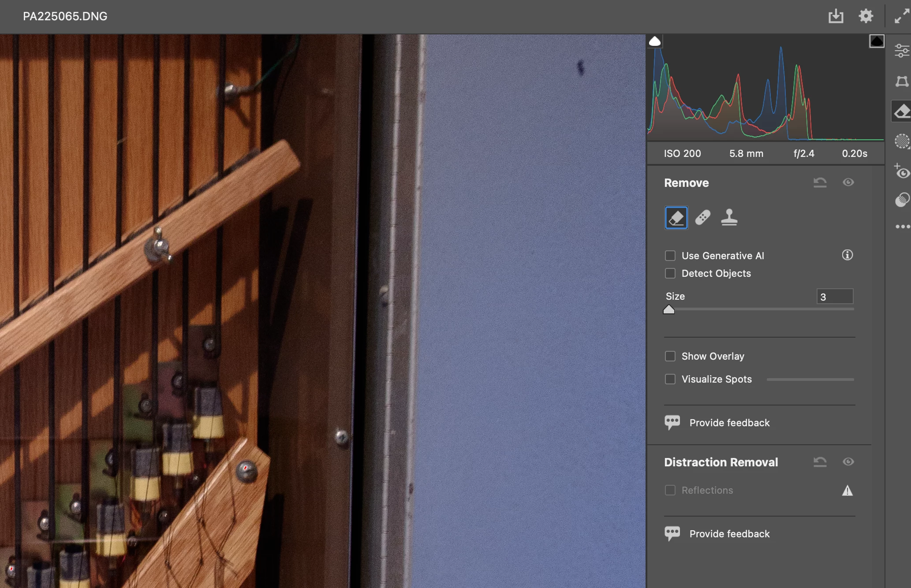Viewport: 911px width, 588px height.
Task: Toggle full screen mode arrows
Action: 901,17
